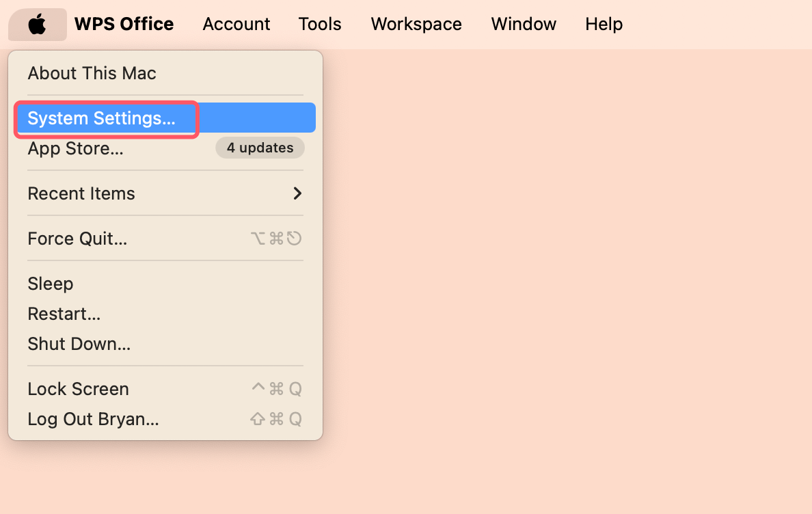Expand the Recent Items submenu
This screenshot has width=812, height=514.
coord(165,193)
